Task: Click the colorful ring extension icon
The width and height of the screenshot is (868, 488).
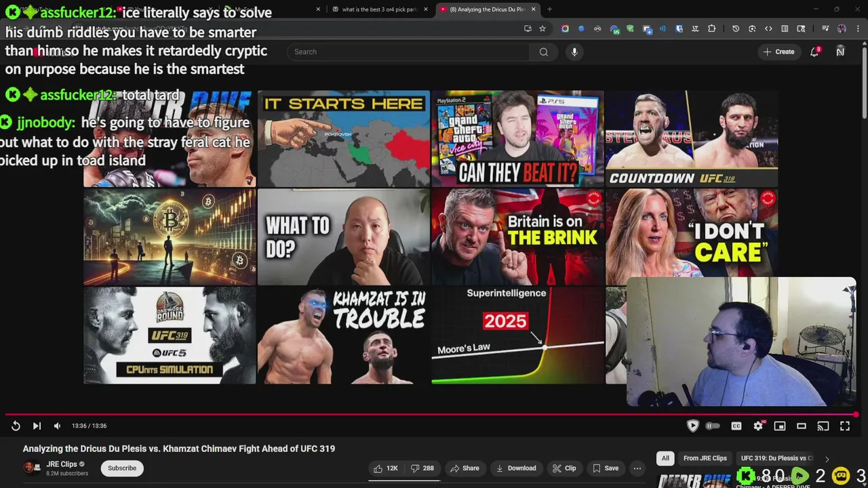Action: [x=565, y=28]
